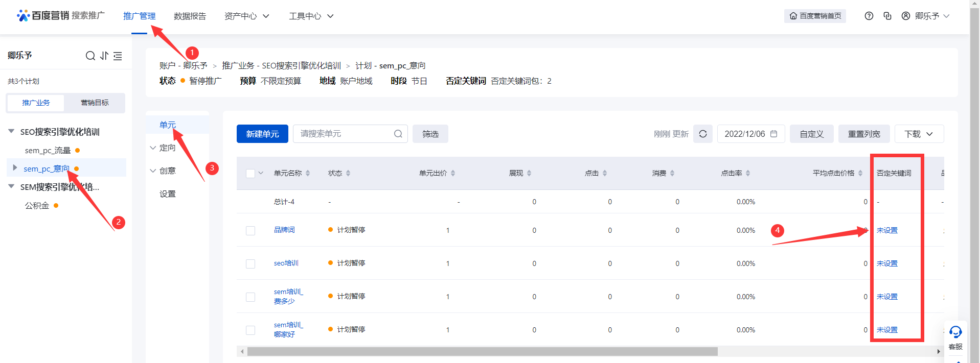Screen dimensions: 980x363
Task: Open the 下载 dropdown
Action: pyautogui.click(x=919, y=134)
